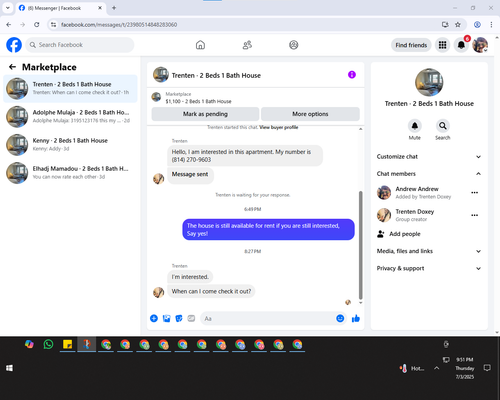The image size is (500, 400).
Task: Expand Media, files and links section
Action: click(x=429, y=251)
